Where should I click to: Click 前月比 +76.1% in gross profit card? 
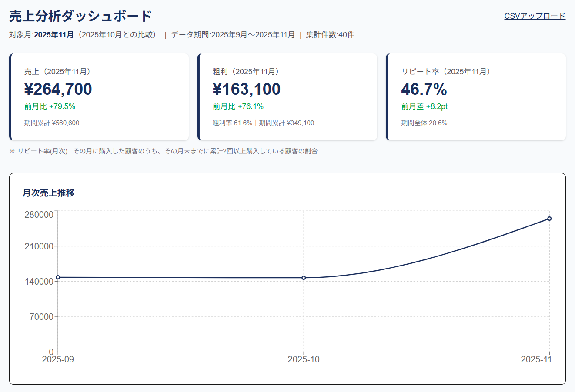[x=238, y=106]
